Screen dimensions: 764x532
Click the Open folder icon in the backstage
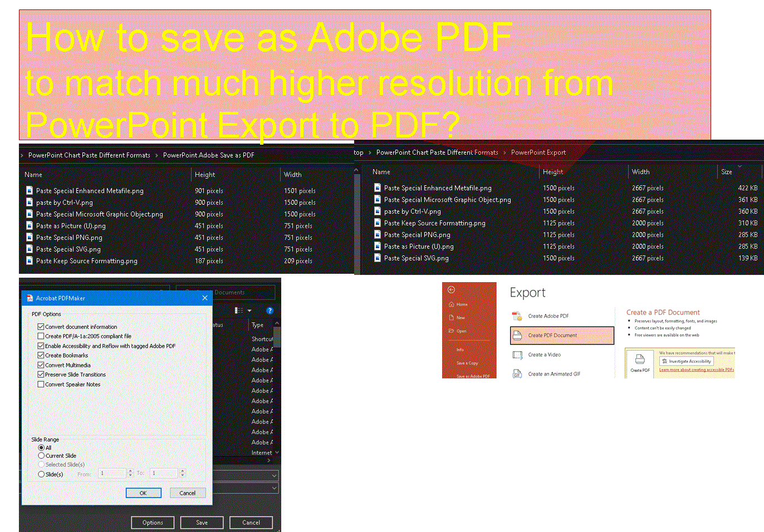click(451, 331)
